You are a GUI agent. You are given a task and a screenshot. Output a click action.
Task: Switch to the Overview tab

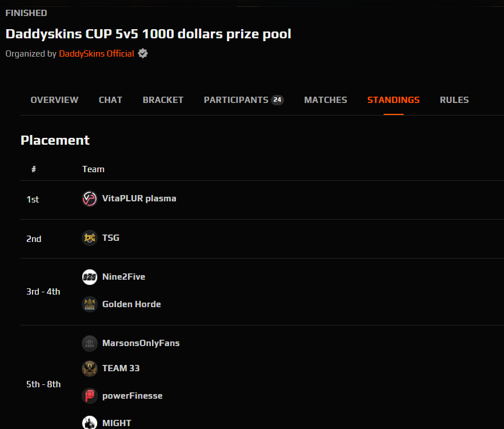(x=54, y=100)
